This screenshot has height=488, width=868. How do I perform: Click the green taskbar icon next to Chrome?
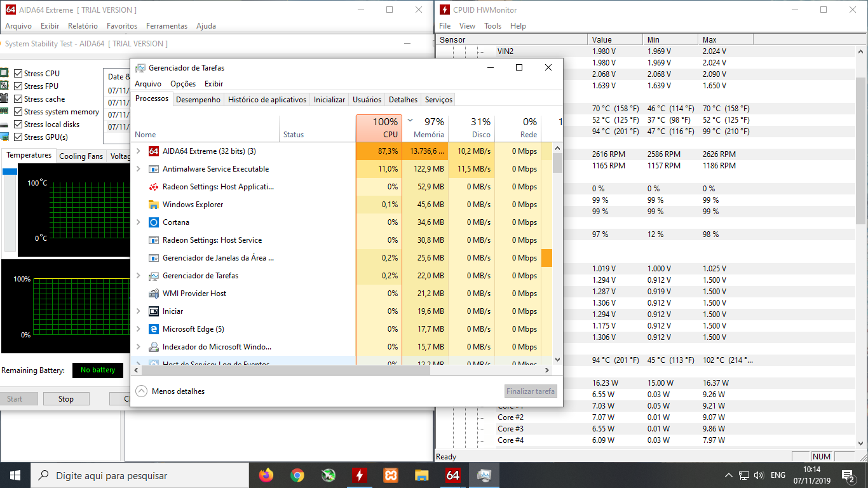click(x=329, y=475)
